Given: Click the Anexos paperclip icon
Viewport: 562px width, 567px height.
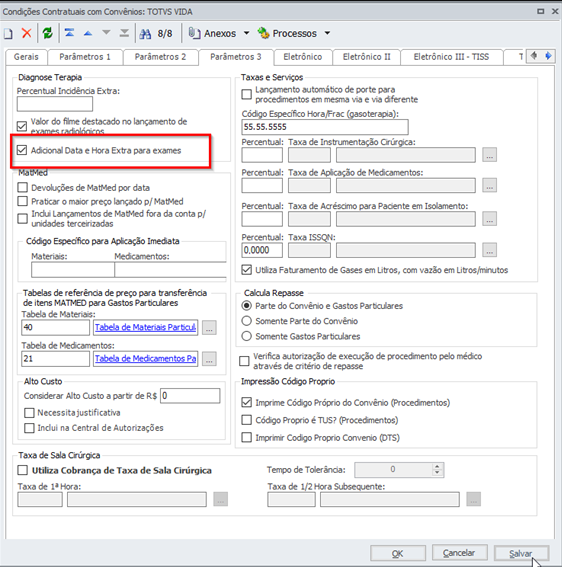Looking at the screenshot, I should [194, 33].
